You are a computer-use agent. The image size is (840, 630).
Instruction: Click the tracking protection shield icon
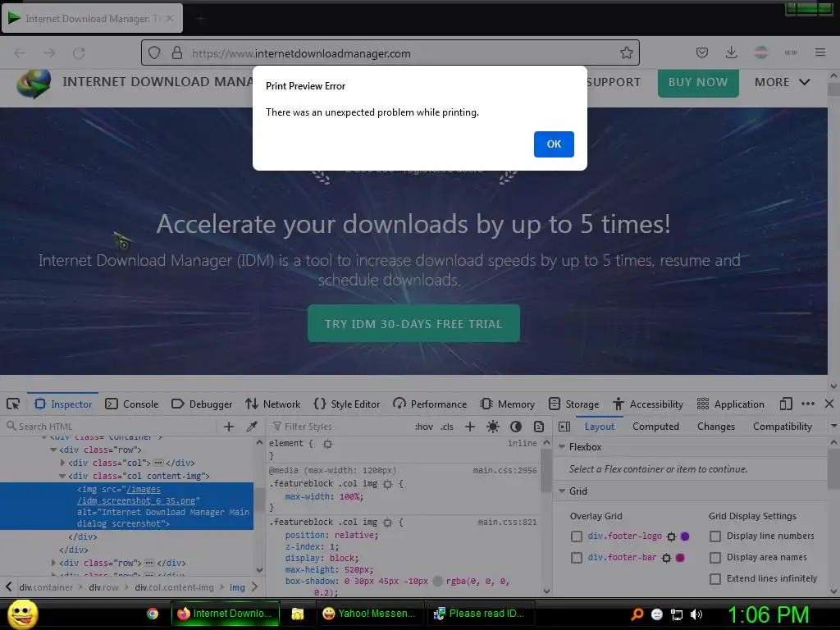coord(154,53)
